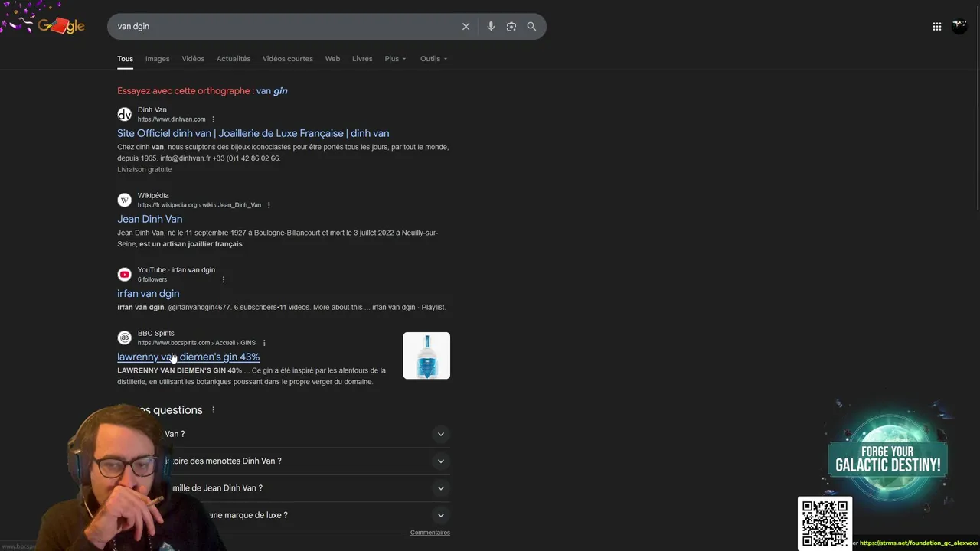Open the Plus dropdown menu

tap(395, 59)
